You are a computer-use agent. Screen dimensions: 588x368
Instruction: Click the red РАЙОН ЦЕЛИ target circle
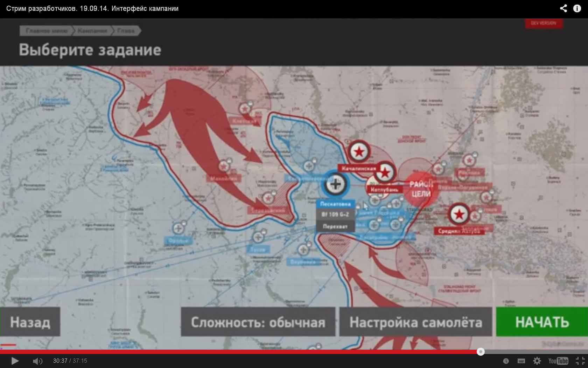420,189
